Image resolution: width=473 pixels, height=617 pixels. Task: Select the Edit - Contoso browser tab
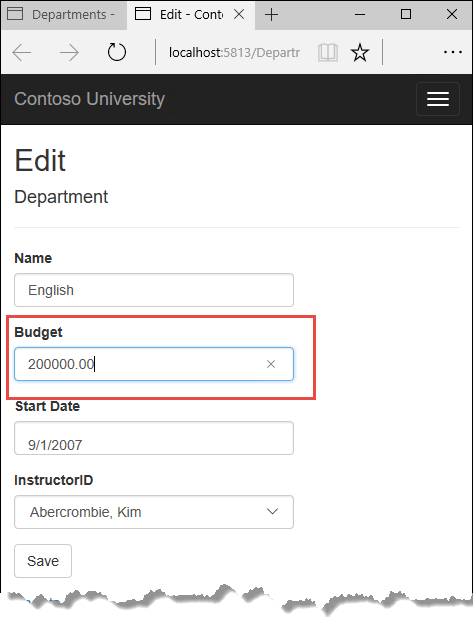[191, 15]
